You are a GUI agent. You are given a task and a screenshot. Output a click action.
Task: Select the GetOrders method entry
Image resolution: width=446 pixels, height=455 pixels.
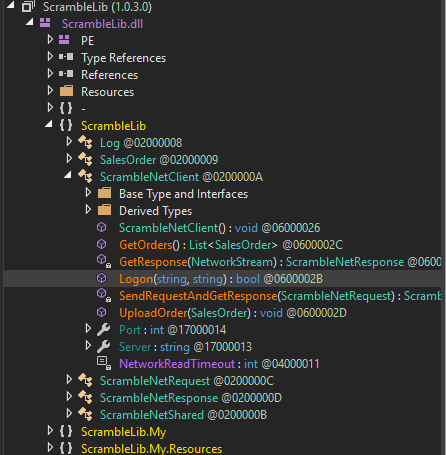pos(231,245)
